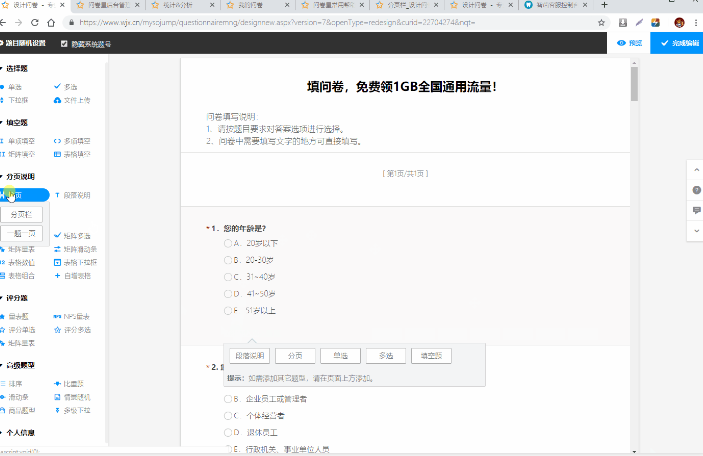Viewport: 703px width, 456px height.
Task: Open the help question-mark icon on right edge
Action: tap(696, 190)
